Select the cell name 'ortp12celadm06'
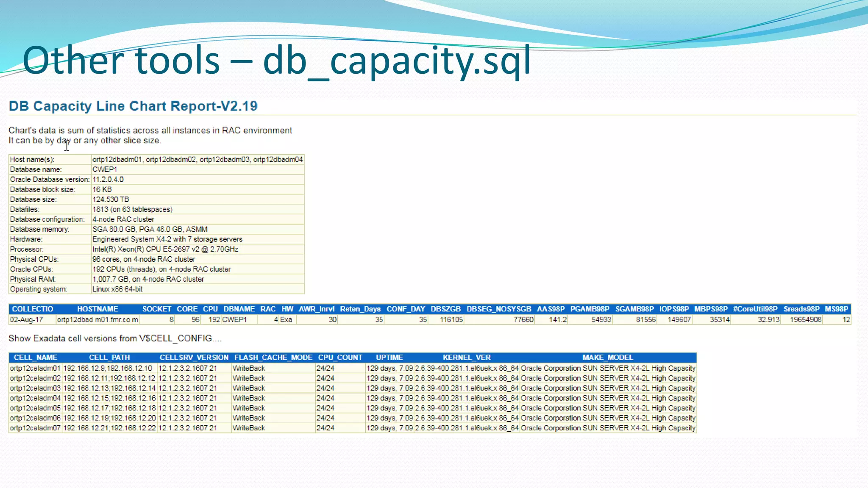The height and width of the screenshot is (488, 868). click(35, 418)
